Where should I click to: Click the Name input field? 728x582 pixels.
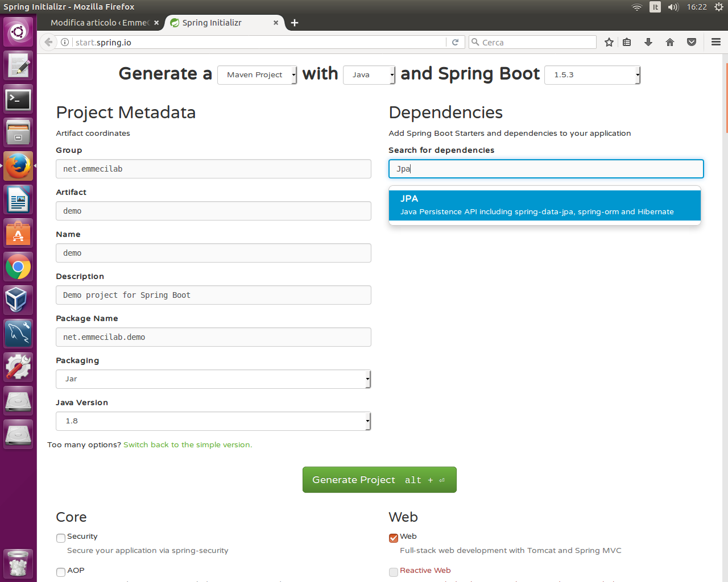[213, 253]
